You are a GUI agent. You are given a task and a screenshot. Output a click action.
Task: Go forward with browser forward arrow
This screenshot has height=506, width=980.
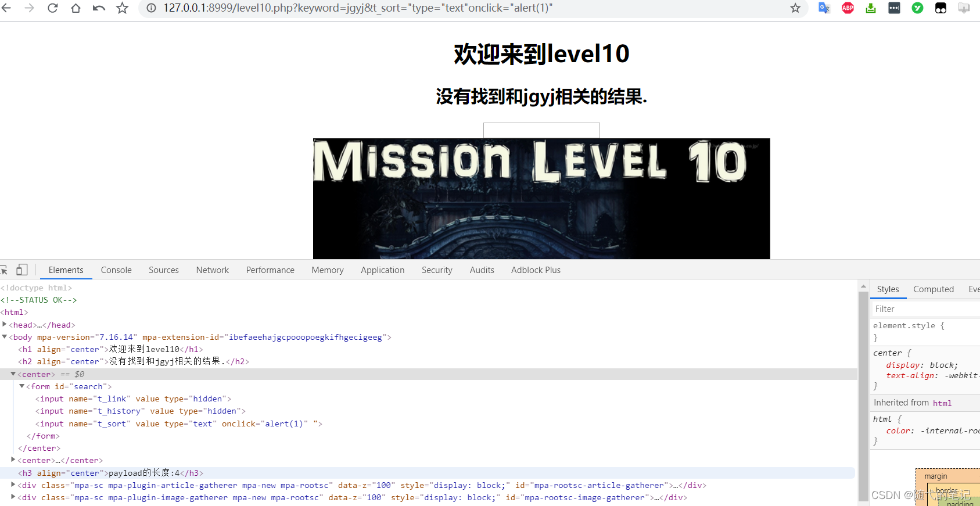(x=29, y=8)
